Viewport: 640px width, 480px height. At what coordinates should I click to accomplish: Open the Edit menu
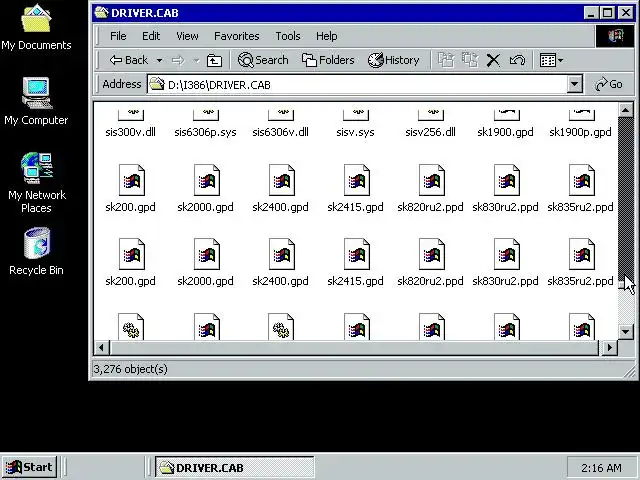coord(151,36)
